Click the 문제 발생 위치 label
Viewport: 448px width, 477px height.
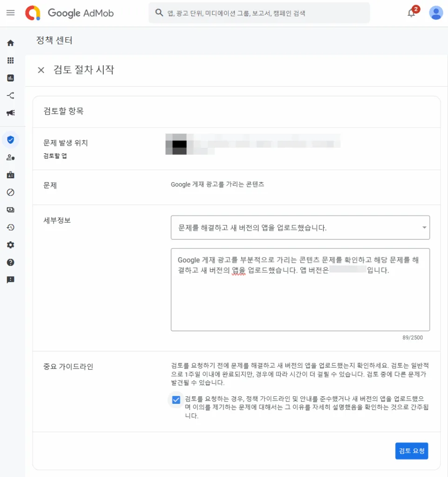click(x=66, y=143)
